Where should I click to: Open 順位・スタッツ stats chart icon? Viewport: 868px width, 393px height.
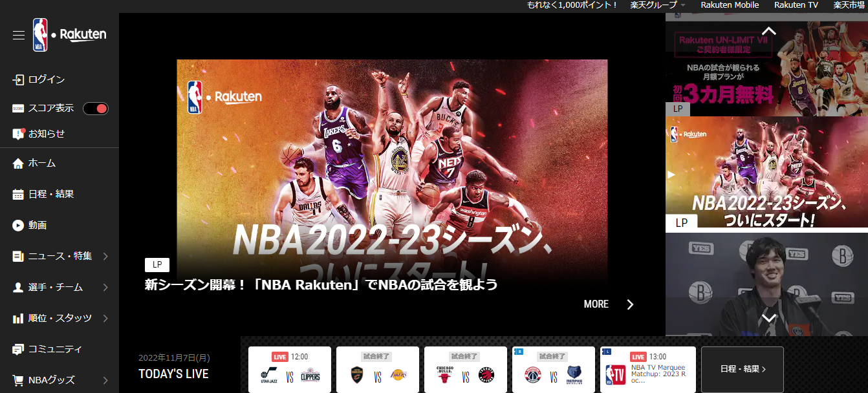click(x=18, y=318)
